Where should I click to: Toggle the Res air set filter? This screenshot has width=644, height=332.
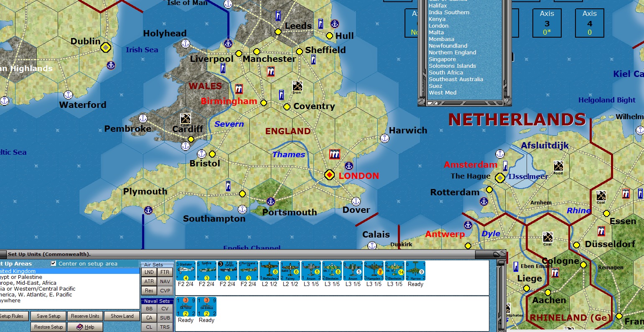(x=149, y=291)
